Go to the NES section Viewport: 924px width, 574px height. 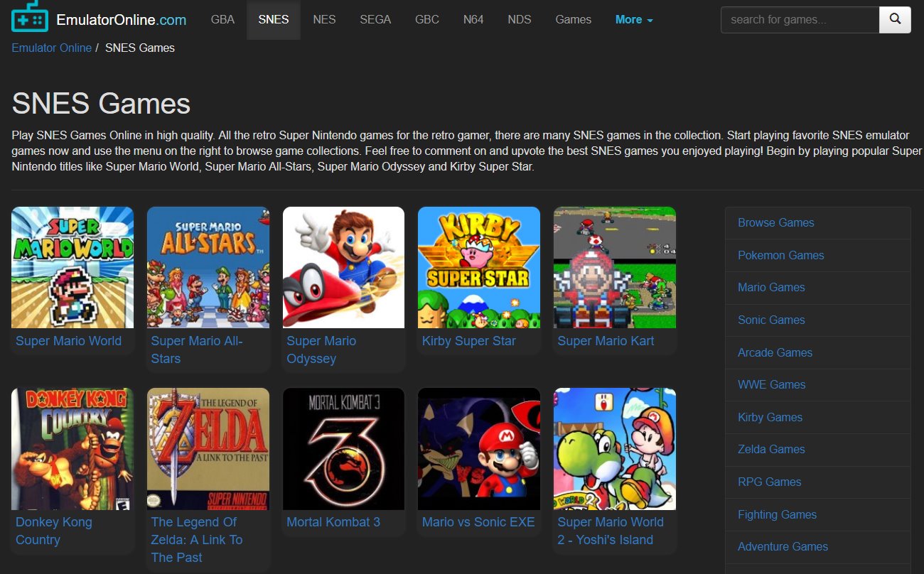point(324,20)
